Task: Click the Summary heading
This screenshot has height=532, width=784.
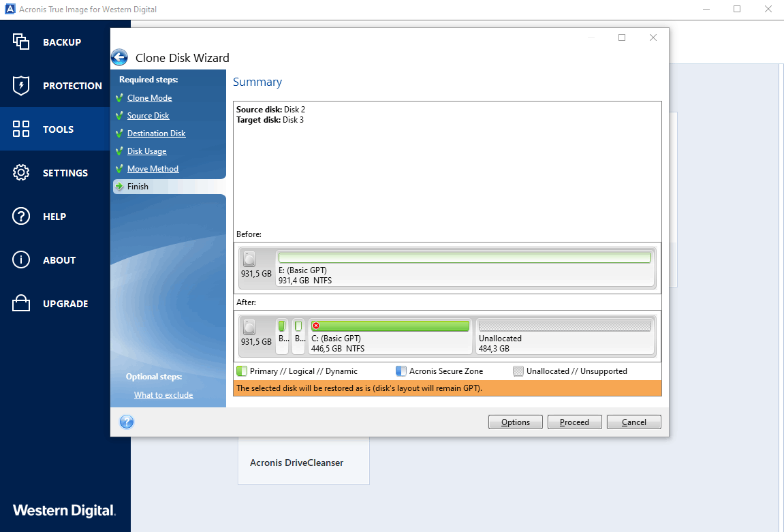Action: 257,82
